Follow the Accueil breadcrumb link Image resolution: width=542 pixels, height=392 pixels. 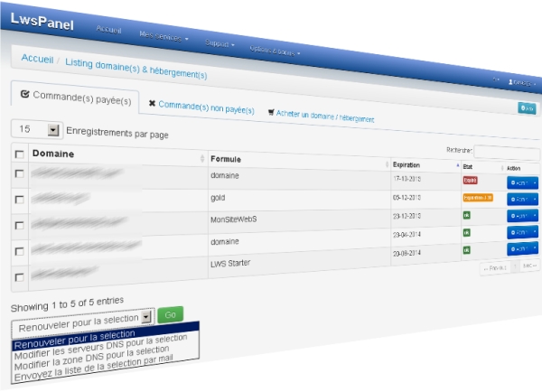click(36, 59)
